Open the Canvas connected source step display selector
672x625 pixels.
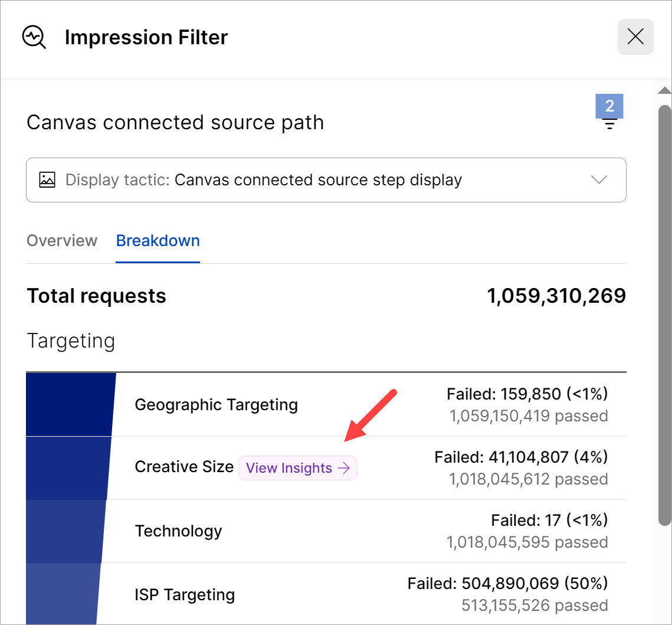click(319, 180)
